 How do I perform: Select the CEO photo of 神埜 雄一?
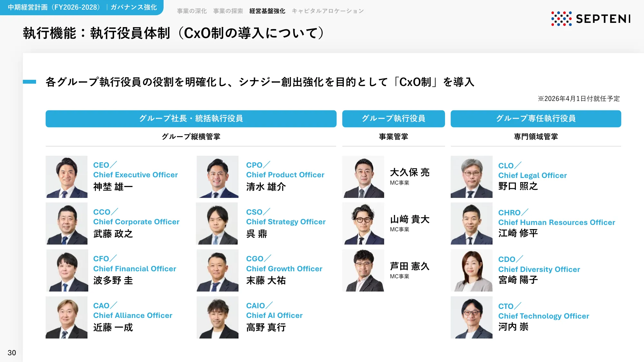tap(66, 177)
